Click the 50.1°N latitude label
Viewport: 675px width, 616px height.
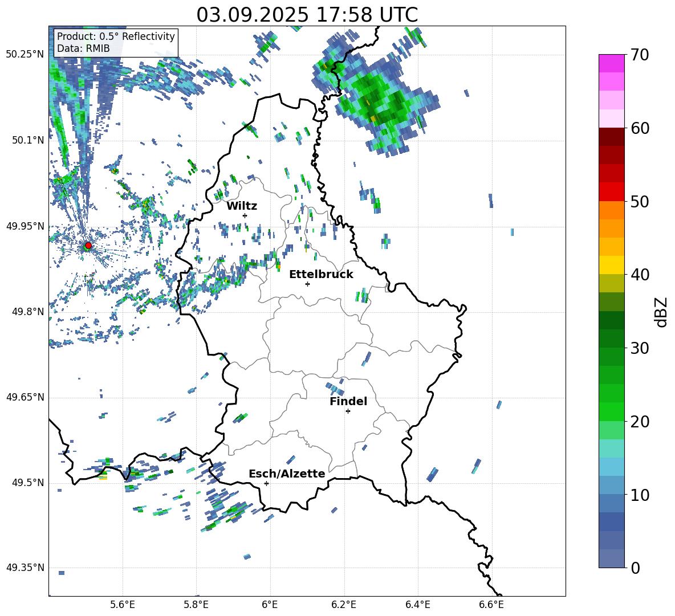click(x=29, y=141)
